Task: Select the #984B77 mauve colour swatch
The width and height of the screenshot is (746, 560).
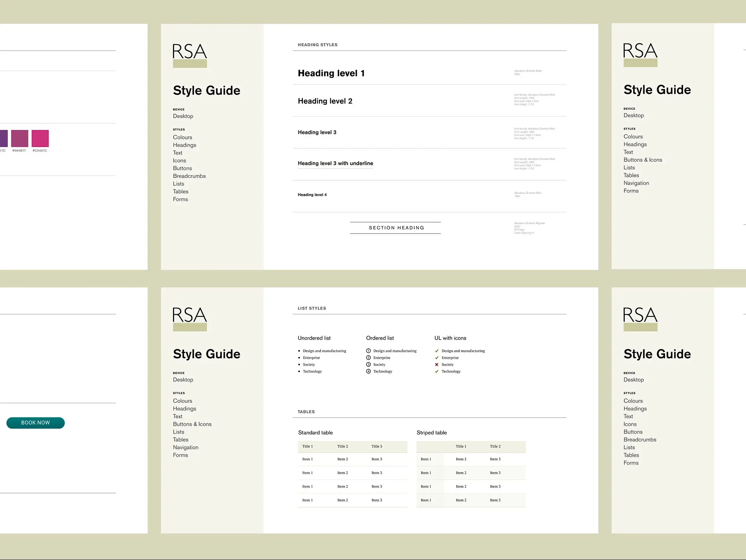Action: (x=20, y=139)
